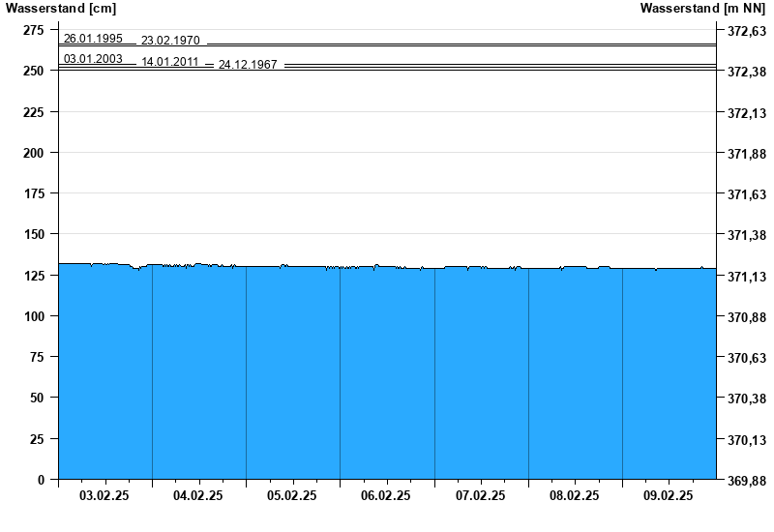This screenshot has width=774, height=532.
Task: Click the 07.02.25 date label
Action: 480,495
